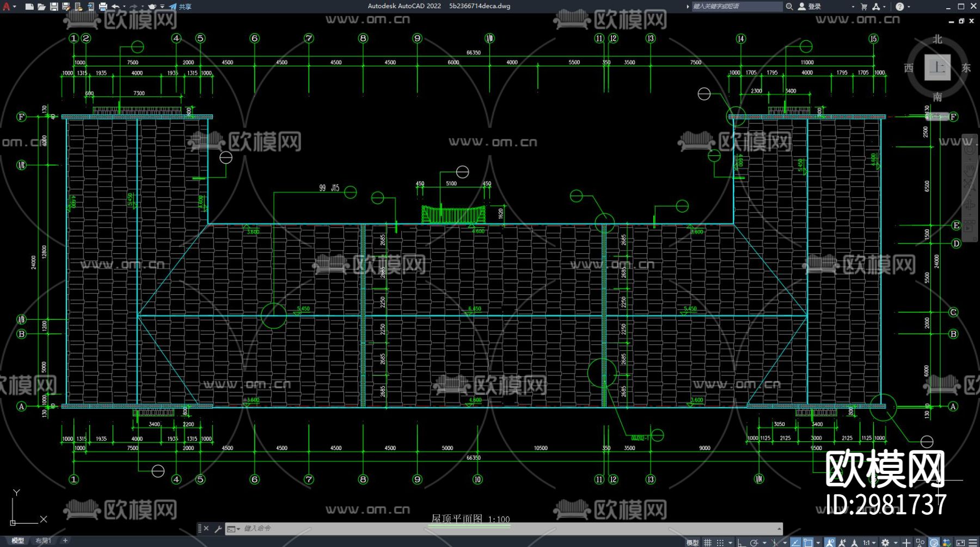Toggle annotation visibility icon in status bar

tap(830, 543)
